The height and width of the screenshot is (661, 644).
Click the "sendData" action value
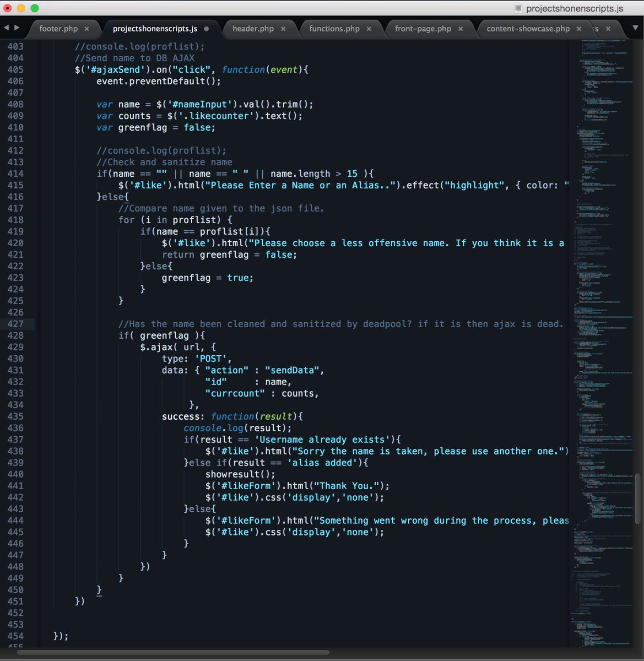(292, 370)
